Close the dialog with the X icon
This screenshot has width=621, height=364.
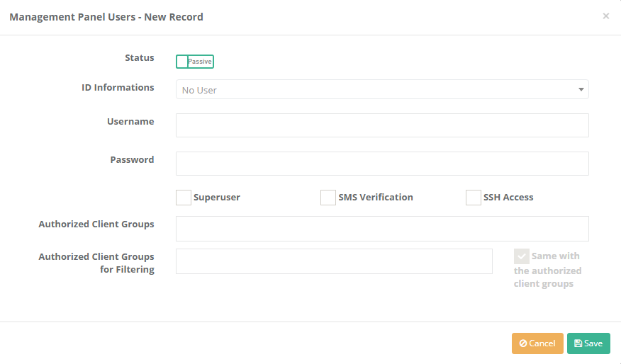pyautogui.click(x=606, y=16)
